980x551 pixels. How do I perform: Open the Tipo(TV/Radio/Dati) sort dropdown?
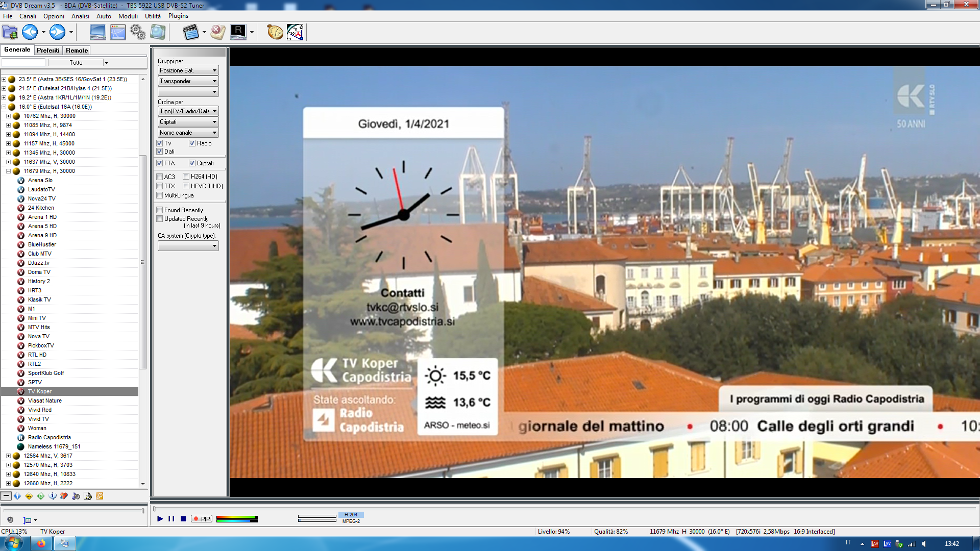188,111
